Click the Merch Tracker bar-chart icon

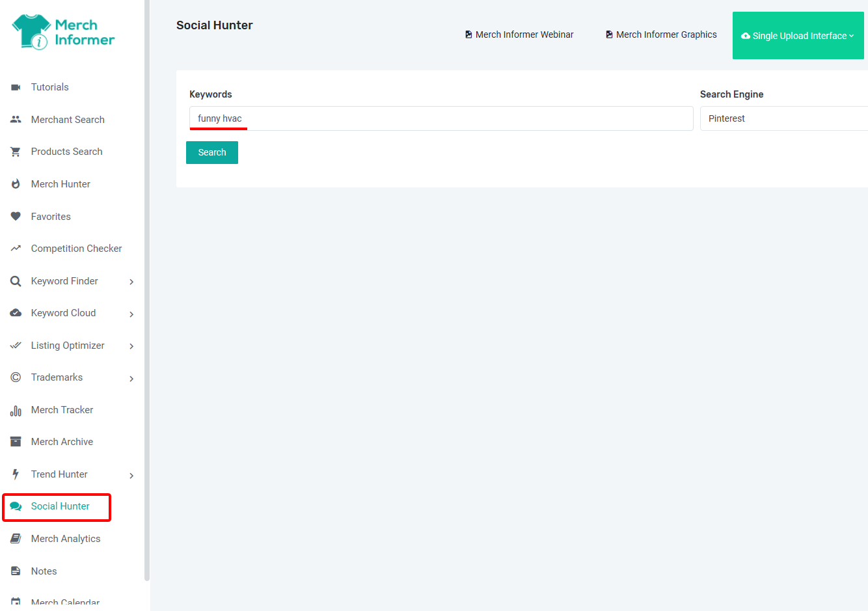pyautogui.click(x=16, y=410)
